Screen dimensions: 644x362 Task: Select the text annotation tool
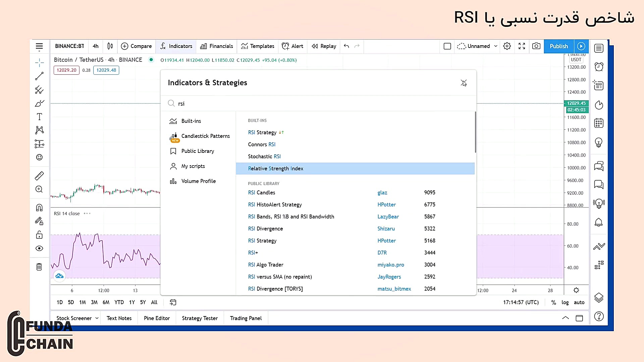tap(39, 117)
